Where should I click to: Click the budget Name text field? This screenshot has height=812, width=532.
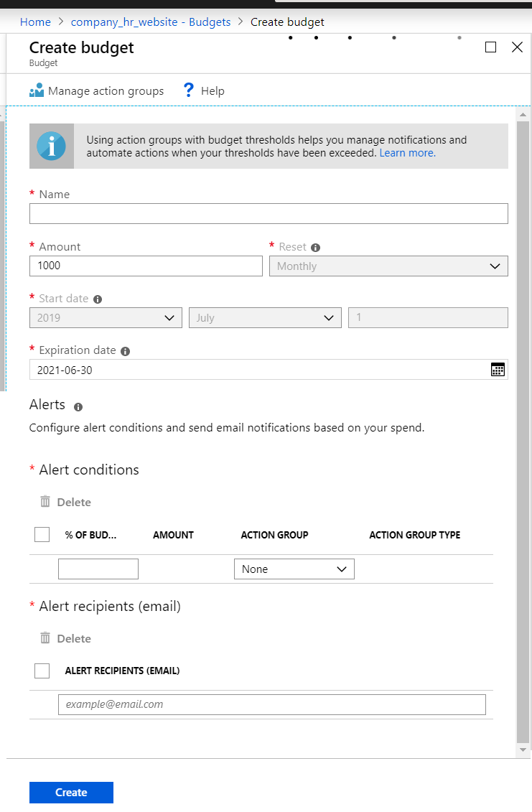[x=269, y=214]
